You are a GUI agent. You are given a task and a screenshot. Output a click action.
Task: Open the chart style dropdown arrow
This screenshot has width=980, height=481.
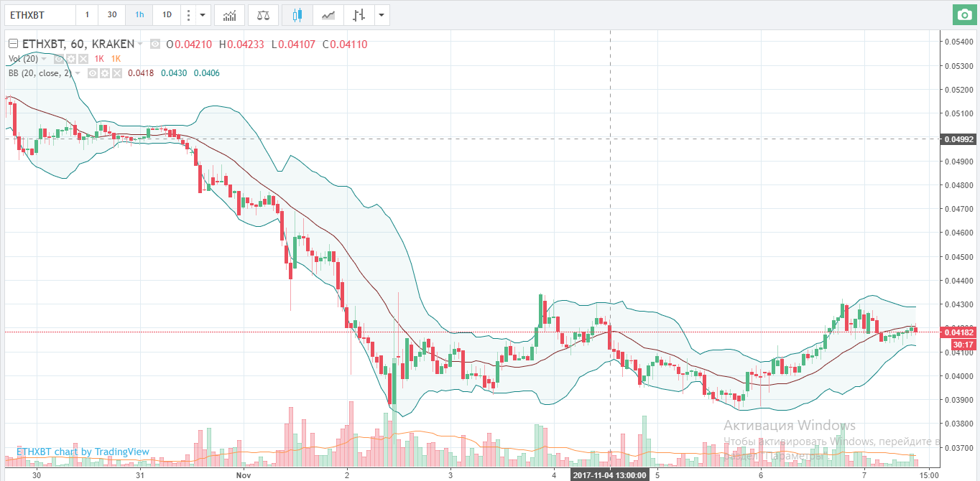click(381, 15)
